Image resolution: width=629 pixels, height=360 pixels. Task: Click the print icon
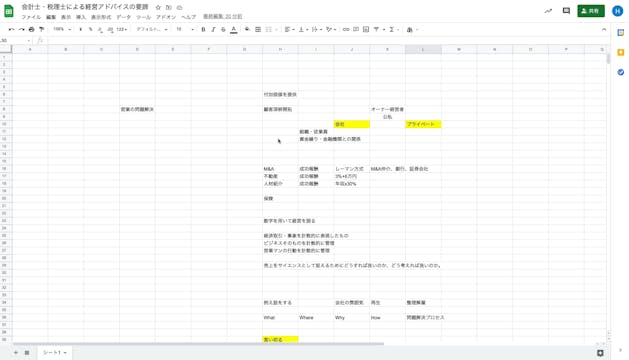point(32,29)
